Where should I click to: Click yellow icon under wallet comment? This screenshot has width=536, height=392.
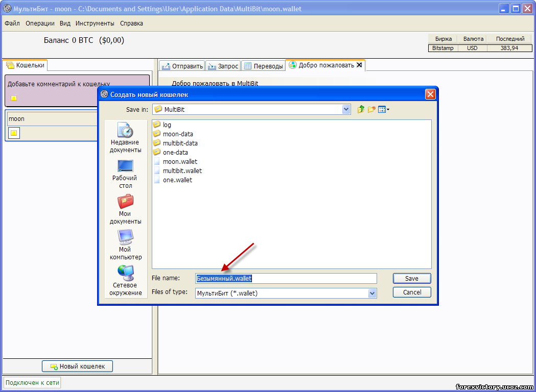[x=14, y=99]
